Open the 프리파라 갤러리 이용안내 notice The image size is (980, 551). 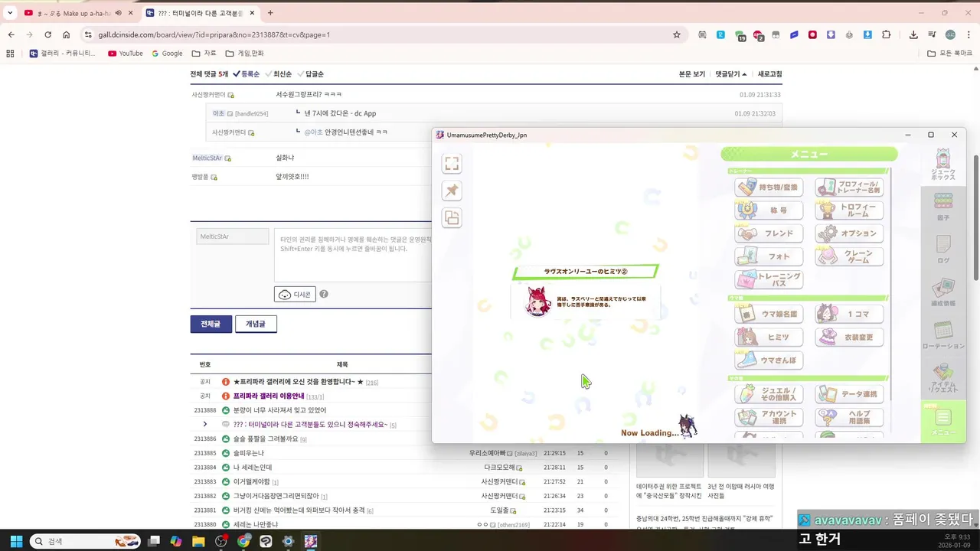click(x=269, y=396)
